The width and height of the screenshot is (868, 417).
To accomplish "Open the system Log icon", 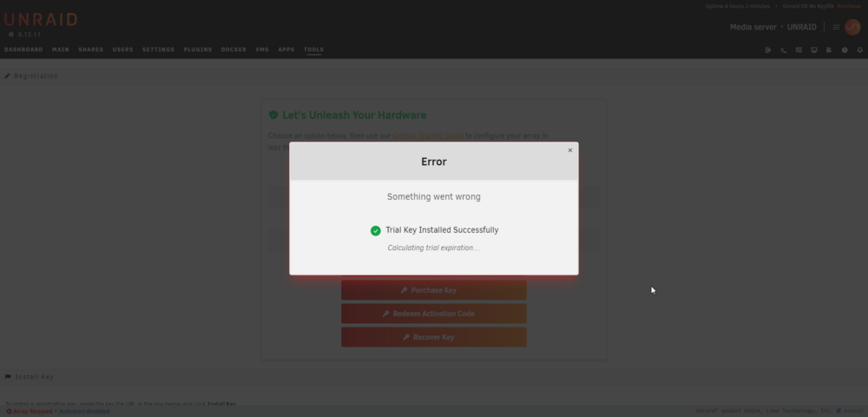I will click(829, 50).
